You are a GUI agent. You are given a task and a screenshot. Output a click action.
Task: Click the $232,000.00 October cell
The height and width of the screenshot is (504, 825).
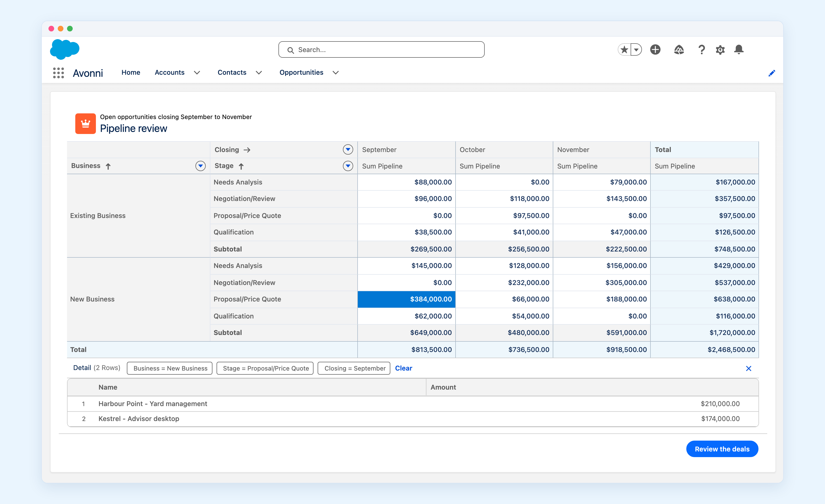coord(504,283)
